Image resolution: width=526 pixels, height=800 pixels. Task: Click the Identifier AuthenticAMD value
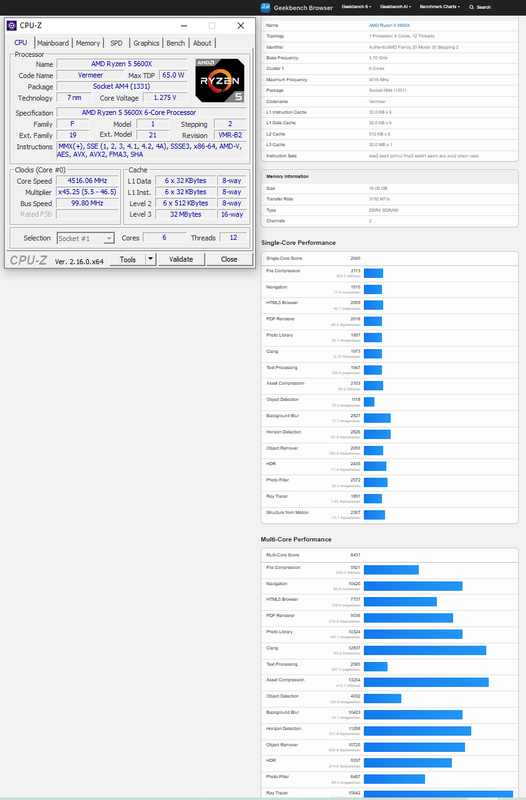click(x=413, y=47)
